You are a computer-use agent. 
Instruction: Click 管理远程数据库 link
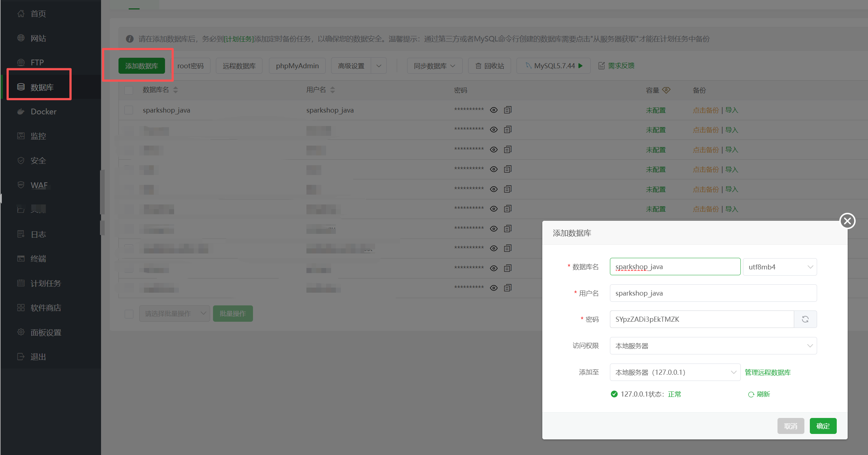pyautogui.click(x=768, y=372)
